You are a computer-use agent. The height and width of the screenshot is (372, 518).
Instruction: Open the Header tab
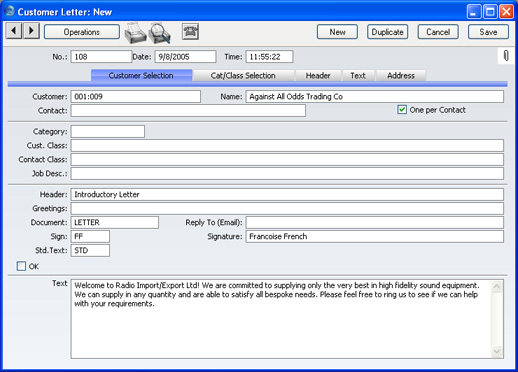318,76
